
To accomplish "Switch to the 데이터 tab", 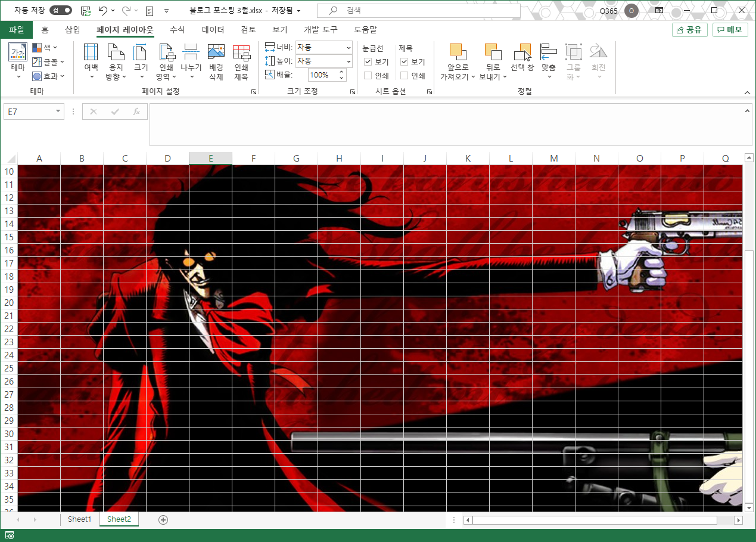I will tap(213, 29).
